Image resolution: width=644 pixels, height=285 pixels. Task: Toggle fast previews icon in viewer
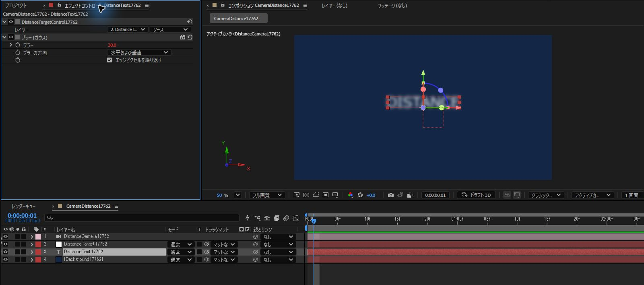[x=297, y=195]
